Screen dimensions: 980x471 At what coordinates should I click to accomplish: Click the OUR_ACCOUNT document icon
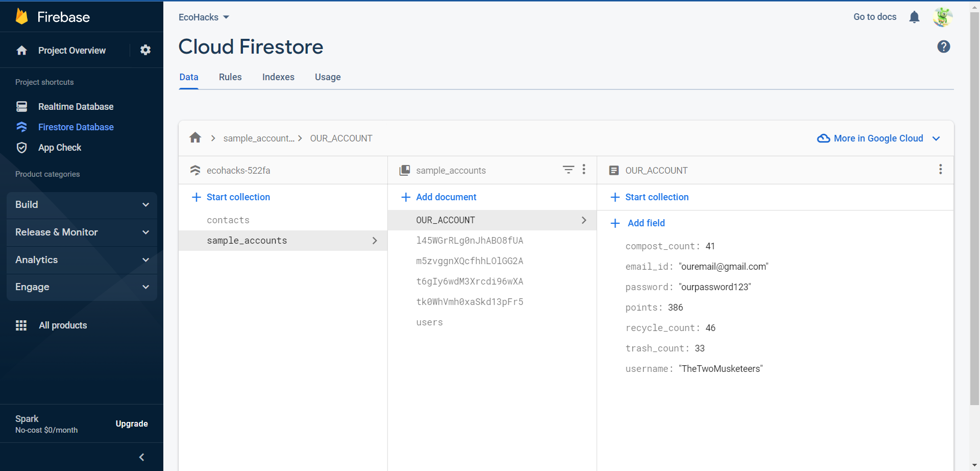click(614, 170)
